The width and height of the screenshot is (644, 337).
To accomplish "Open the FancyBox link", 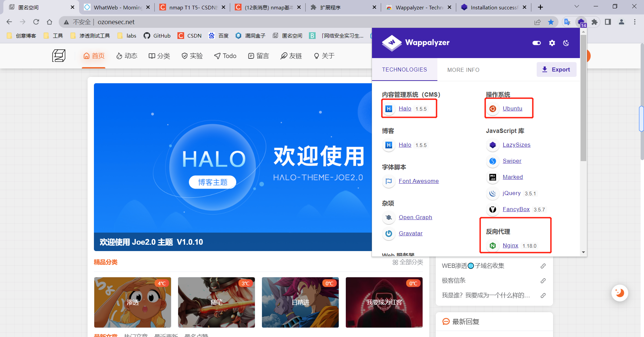I will pos(516,209).
